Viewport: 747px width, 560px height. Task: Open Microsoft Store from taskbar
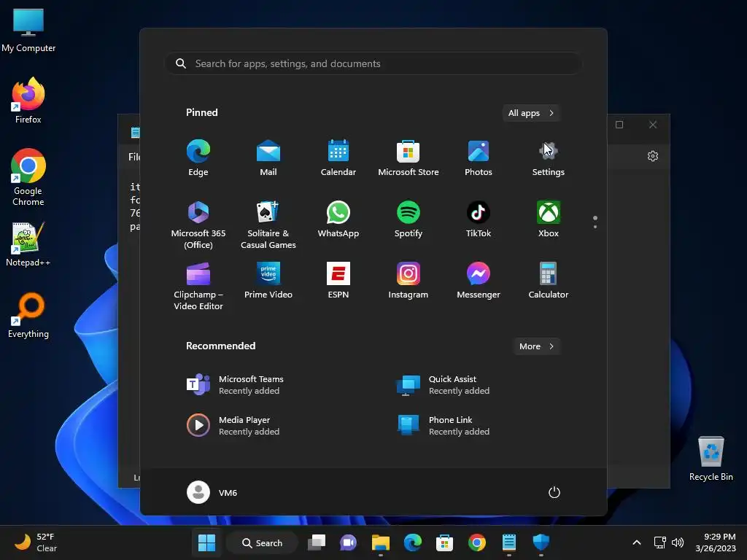[x=444, y=542]
